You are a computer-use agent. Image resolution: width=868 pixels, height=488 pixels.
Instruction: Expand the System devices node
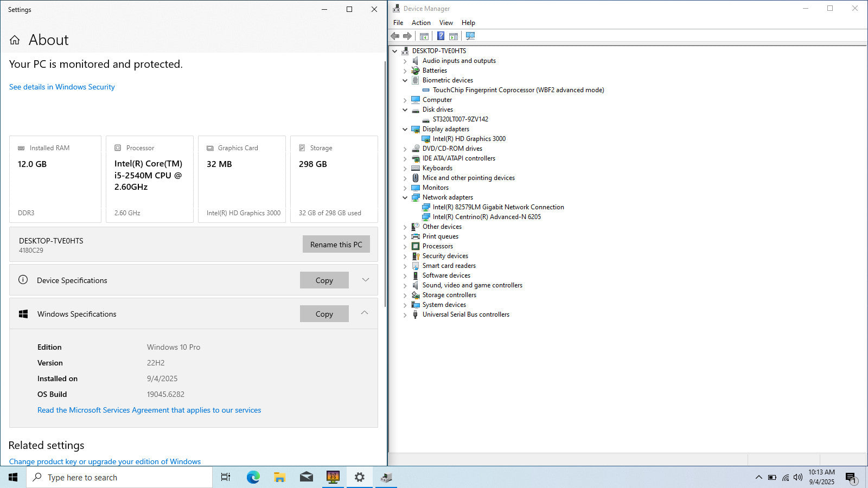pos(405,305)
